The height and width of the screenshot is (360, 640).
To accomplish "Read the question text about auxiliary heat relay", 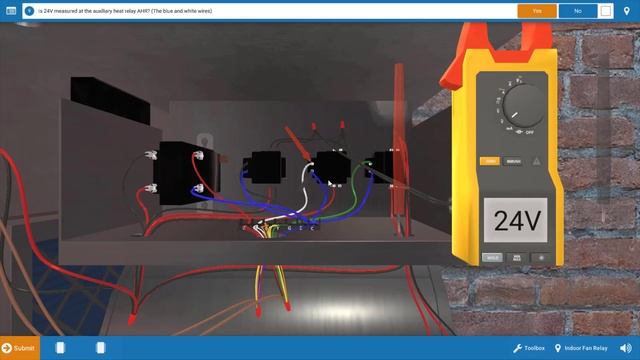I will [125, 11].
